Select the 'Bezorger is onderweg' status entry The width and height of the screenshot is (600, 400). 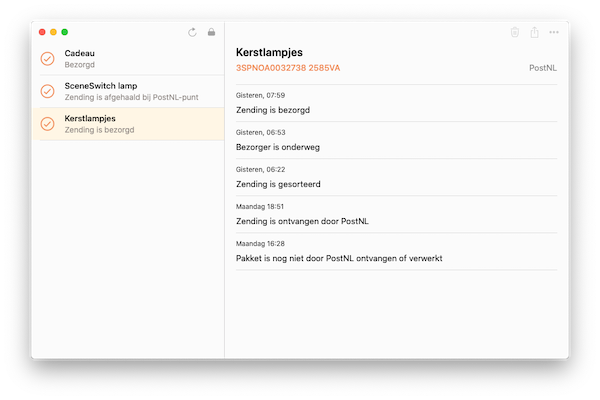point(396,140)
